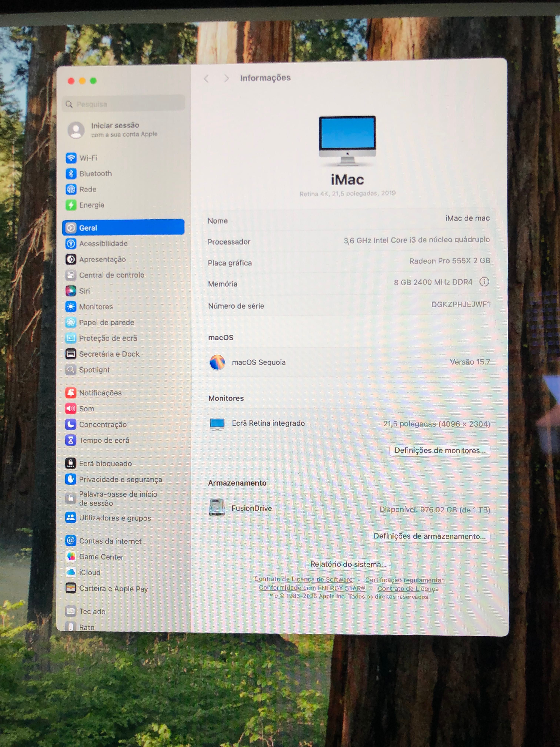Click Privacidade e segurança hand icon

click(x=71, y=479)
